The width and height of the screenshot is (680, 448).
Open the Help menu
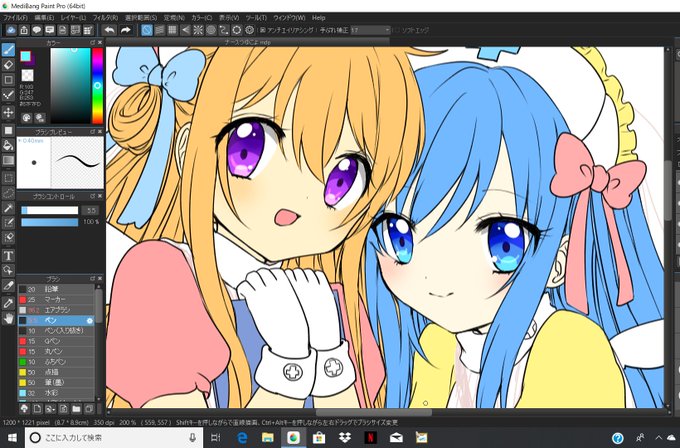pos(318,18)
